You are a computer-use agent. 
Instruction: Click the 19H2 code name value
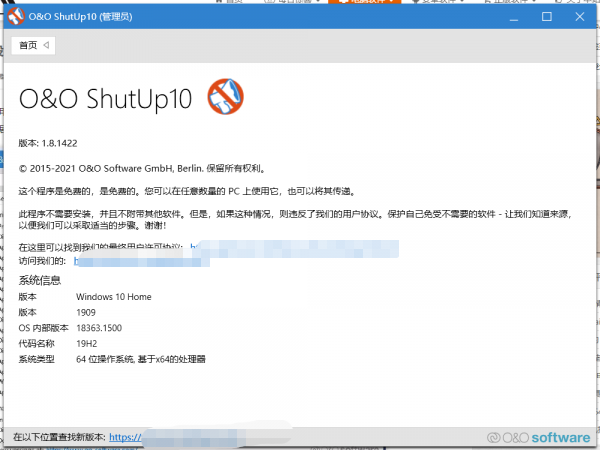(x=87, y=344)
